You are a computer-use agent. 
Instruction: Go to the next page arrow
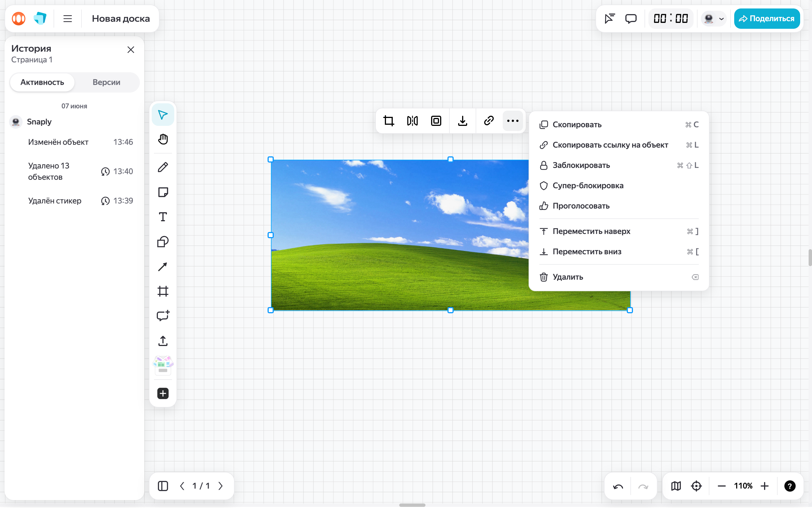pos(220,486)
